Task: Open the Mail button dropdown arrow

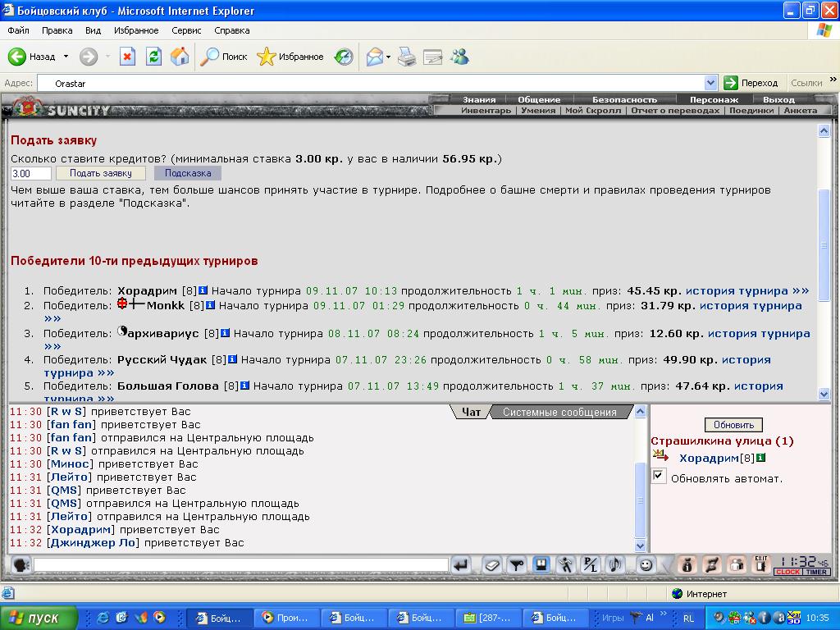Action: click(388, 57)
